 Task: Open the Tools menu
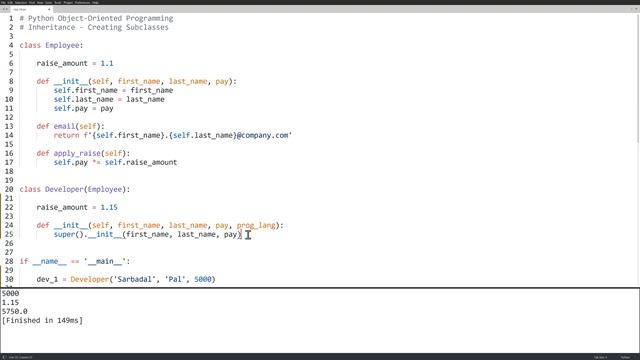[58, 2]
